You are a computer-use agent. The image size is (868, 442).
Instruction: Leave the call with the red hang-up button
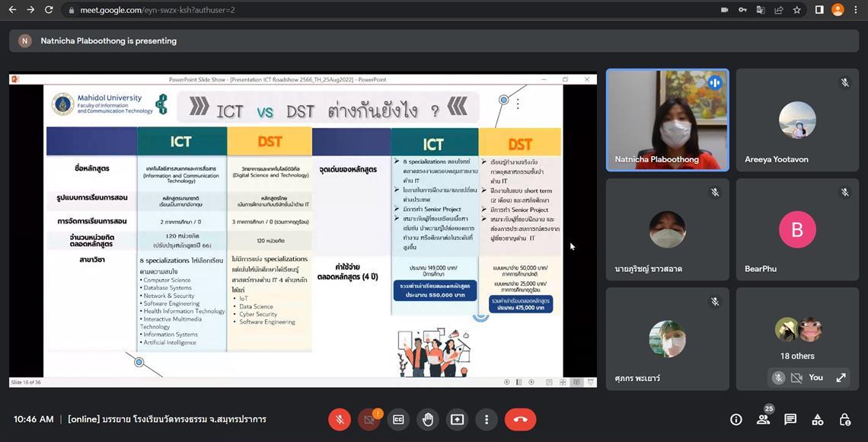520,419
